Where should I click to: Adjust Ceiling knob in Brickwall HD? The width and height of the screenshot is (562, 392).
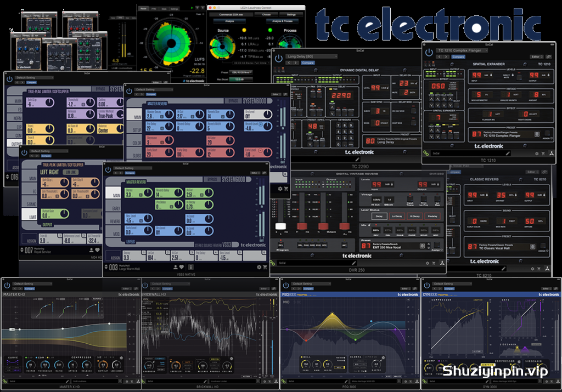pos(227,366)
